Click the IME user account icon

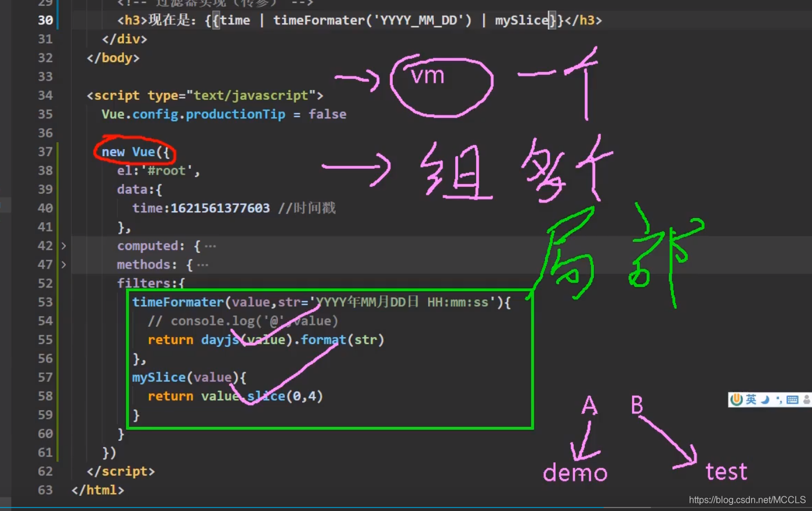[807, 400]
